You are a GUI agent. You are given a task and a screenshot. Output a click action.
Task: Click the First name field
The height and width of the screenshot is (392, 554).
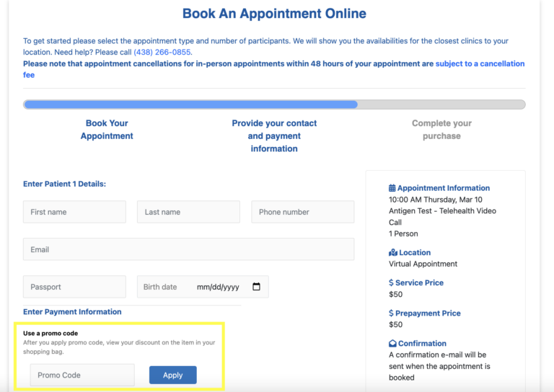tap(74, 212)
